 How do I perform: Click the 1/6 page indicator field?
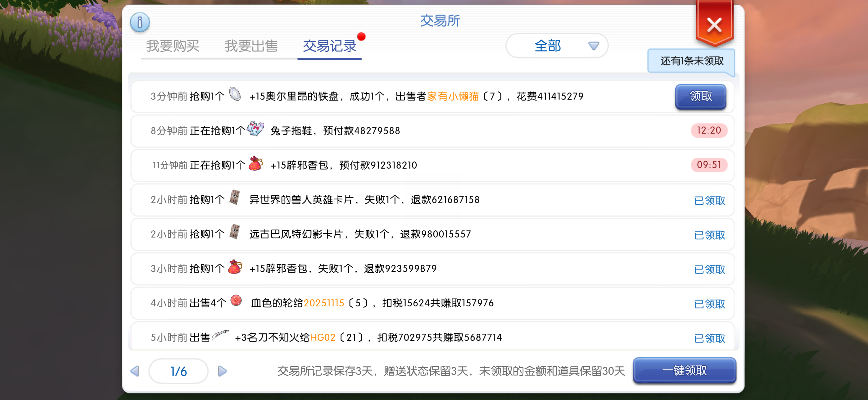[178, 371]
